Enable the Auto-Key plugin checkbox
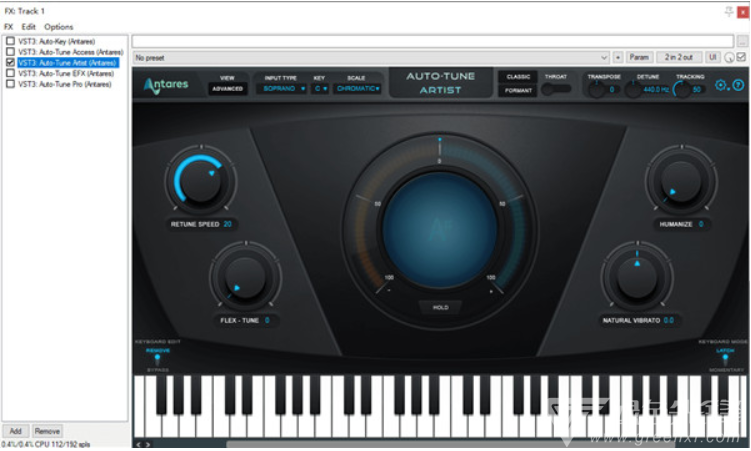This screenshot has height=451, width=751. [x=10, y=41]
